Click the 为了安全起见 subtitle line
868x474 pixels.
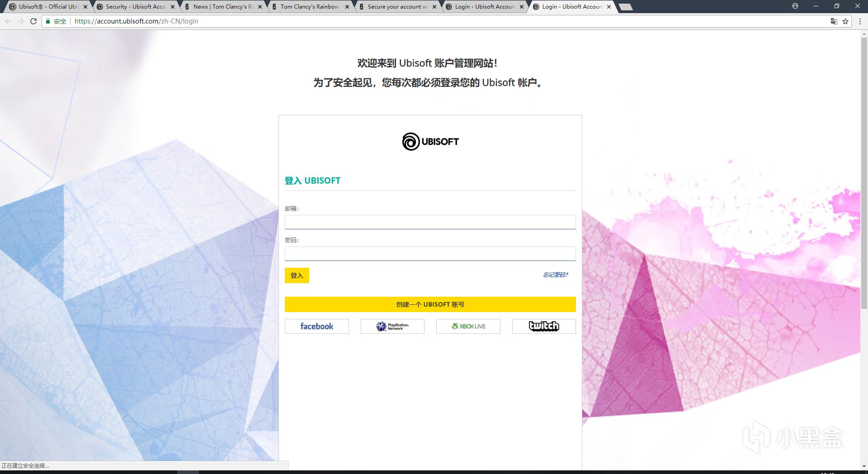[x=429, y=83]
